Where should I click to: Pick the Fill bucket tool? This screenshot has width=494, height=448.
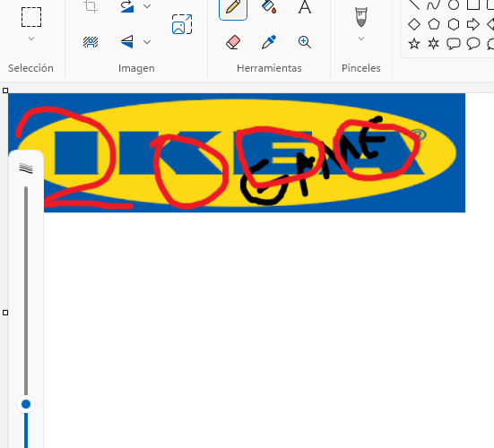[269, 7]
